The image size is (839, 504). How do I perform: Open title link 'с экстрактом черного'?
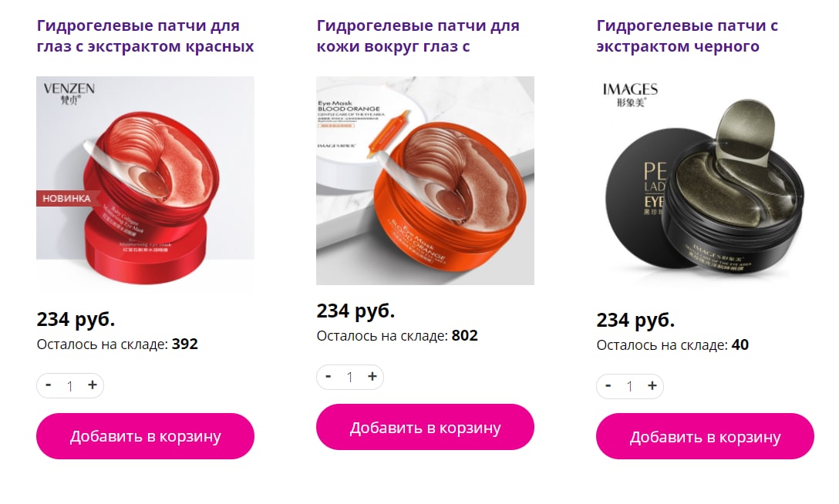pos(688,35)
